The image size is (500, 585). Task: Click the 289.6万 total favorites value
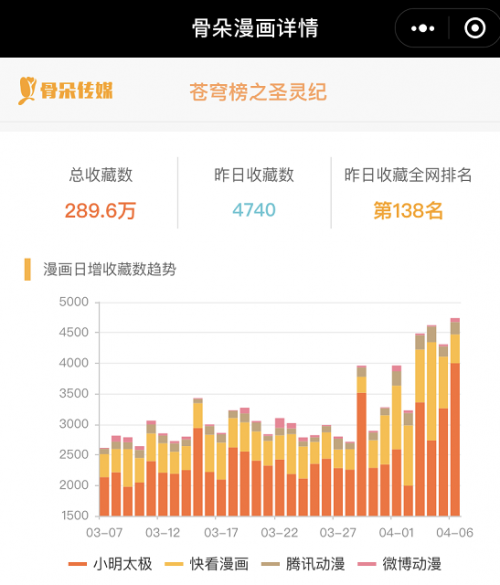click(x=100, y=211)
